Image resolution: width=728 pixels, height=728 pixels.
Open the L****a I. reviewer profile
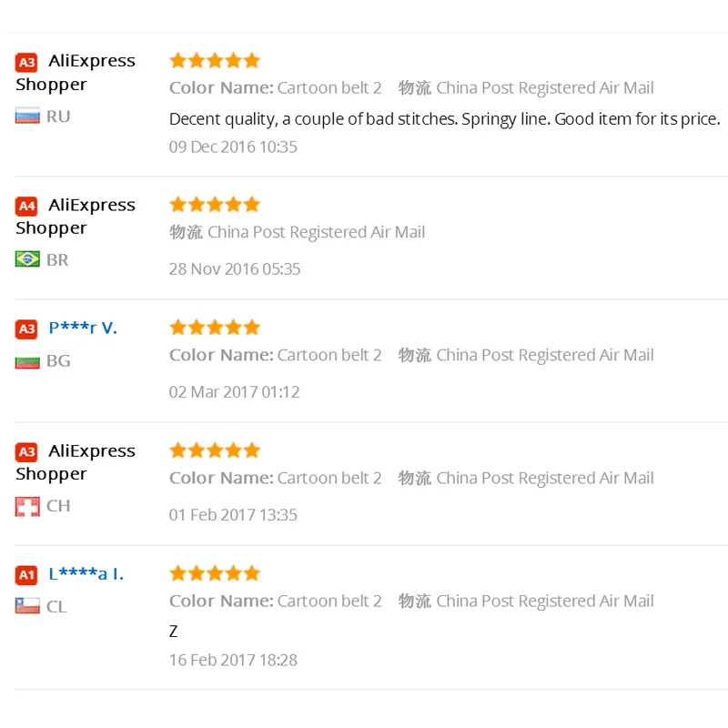86,574
